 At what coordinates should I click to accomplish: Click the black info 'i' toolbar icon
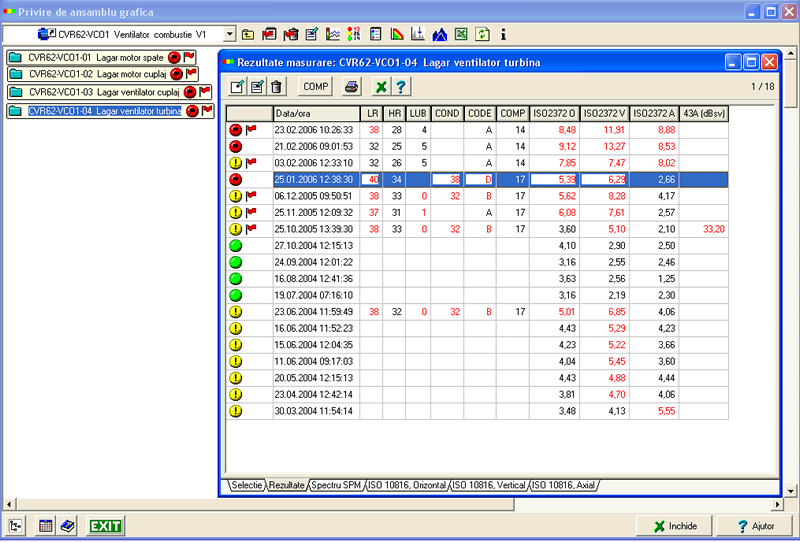(x=502, y=34)
